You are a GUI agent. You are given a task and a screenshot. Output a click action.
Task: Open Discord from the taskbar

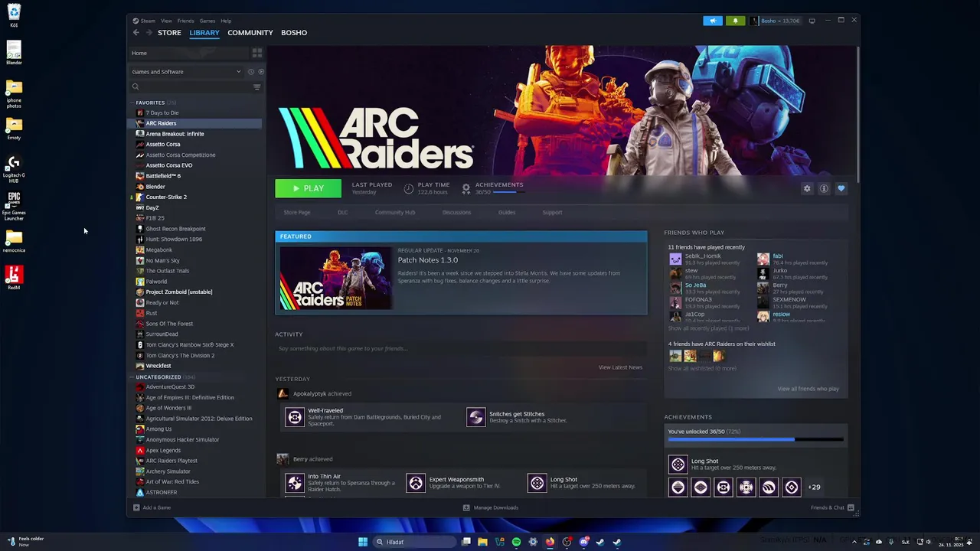[x=583, y=542]
